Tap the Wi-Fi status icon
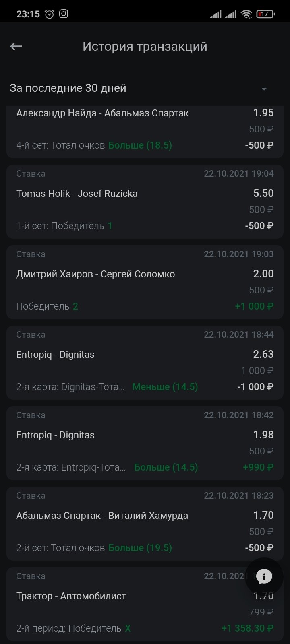Image resolution: width=290 pixels, height=644 pixels. (246, 14)
